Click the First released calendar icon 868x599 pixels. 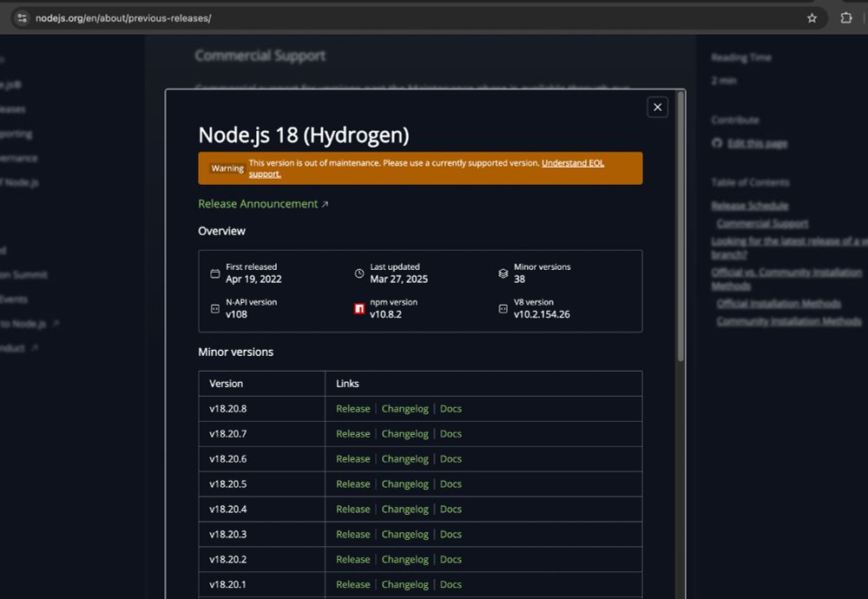click(214, 273)
